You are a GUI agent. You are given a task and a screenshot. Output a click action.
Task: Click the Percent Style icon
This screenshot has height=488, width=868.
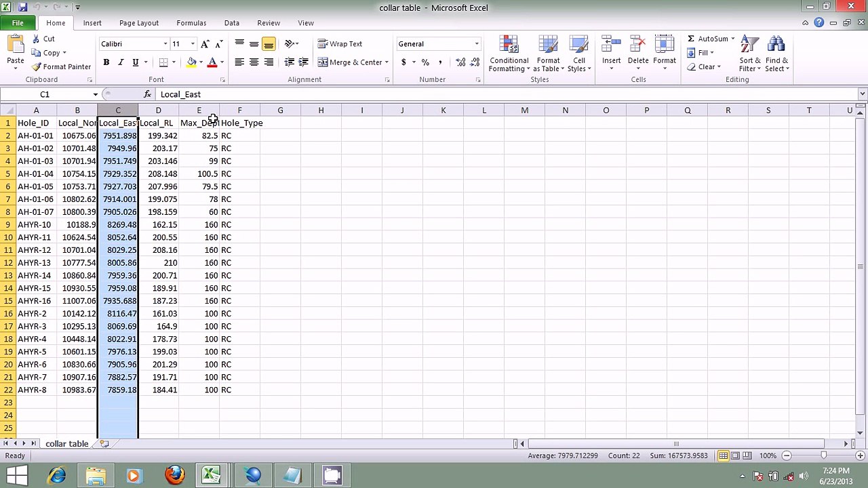(425, 62)
